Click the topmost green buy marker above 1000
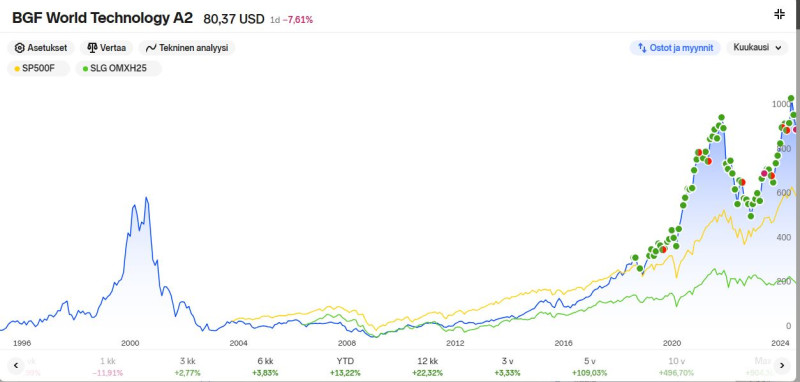 tap(791, 98)
